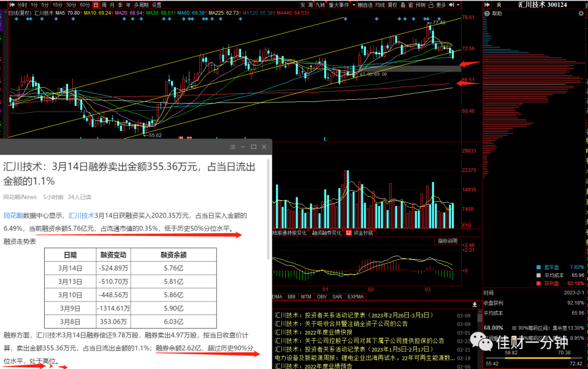Screen dimensions: 588x369
Task: Select the MTM indicator tab
Action: [306, 297]
